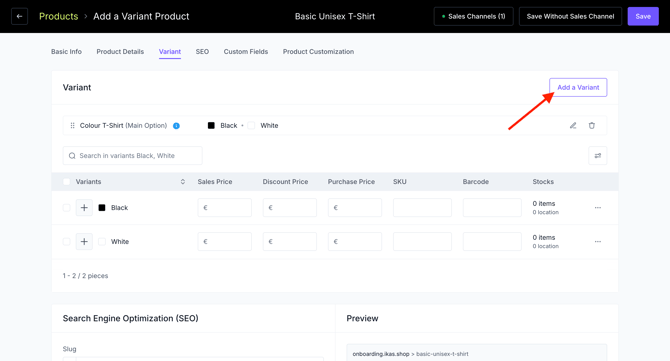Click the back arrow icon

click(19, 16)
